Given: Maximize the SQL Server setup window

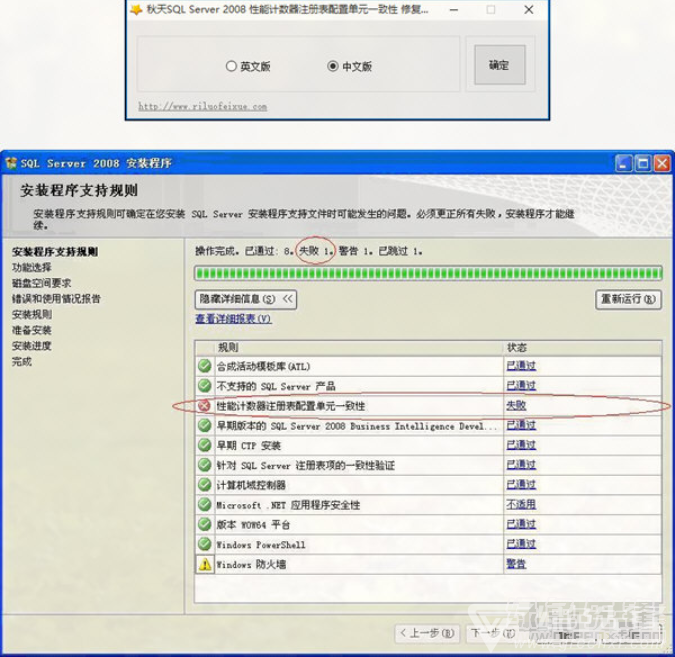Looking at the screenshot, I should [x=643, y=164].
